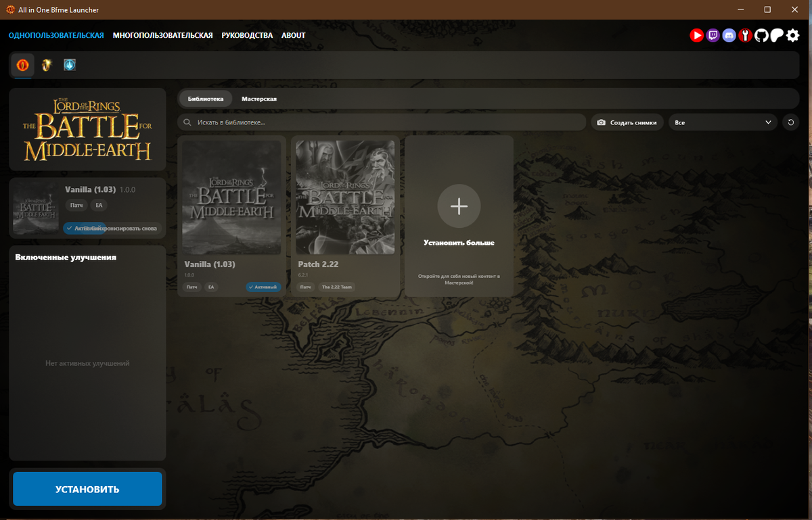This screenshot has height=520, width=812.
Task: Click the Patch 2.22 title text
Action: 317,264
